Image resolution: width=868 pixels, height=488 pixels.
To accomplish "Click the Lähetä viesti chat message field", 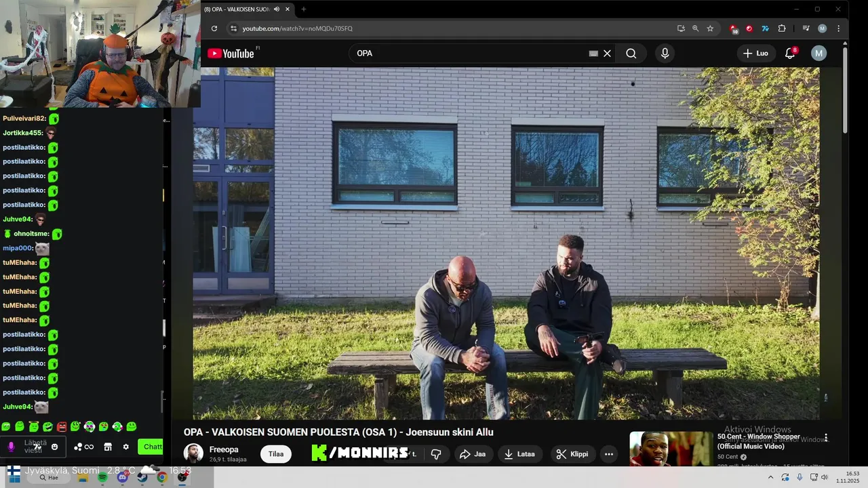I will [x=34, y=447].
